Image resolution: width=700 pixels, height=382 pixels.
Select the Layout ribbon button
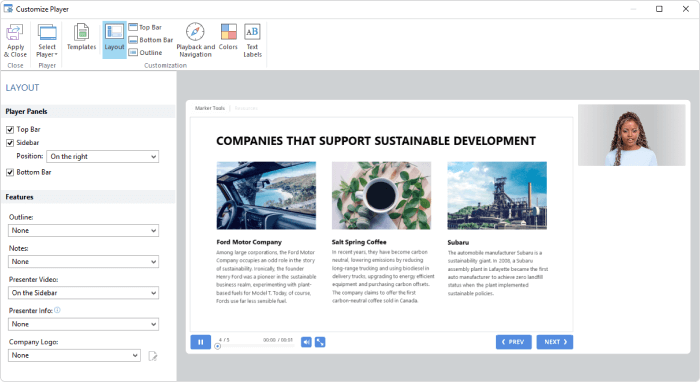[114, 40]
